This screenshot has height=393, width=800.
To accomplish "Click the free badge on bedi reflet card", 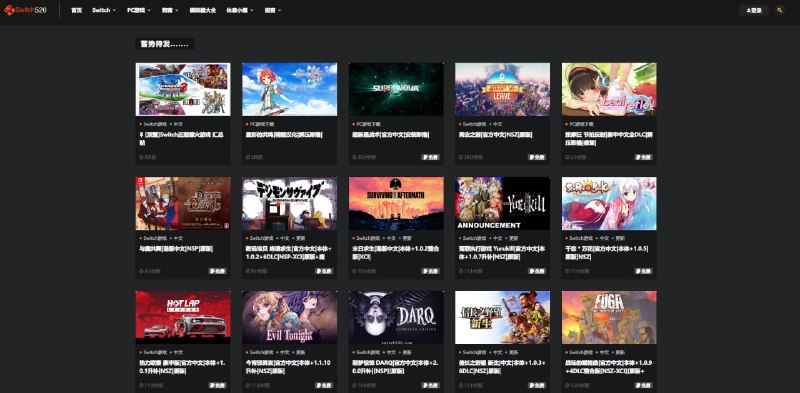I will tap(643, 157).
